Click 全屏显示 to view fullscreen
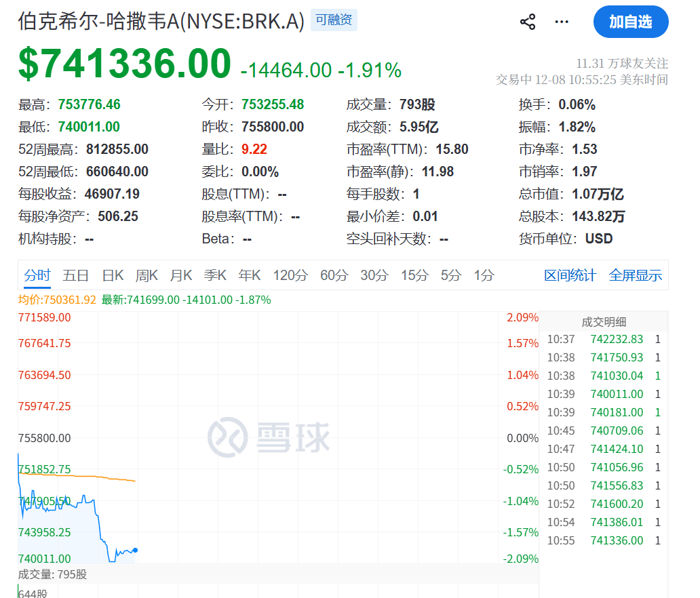This screenshot has width=700, height=598. coord(635,275)
